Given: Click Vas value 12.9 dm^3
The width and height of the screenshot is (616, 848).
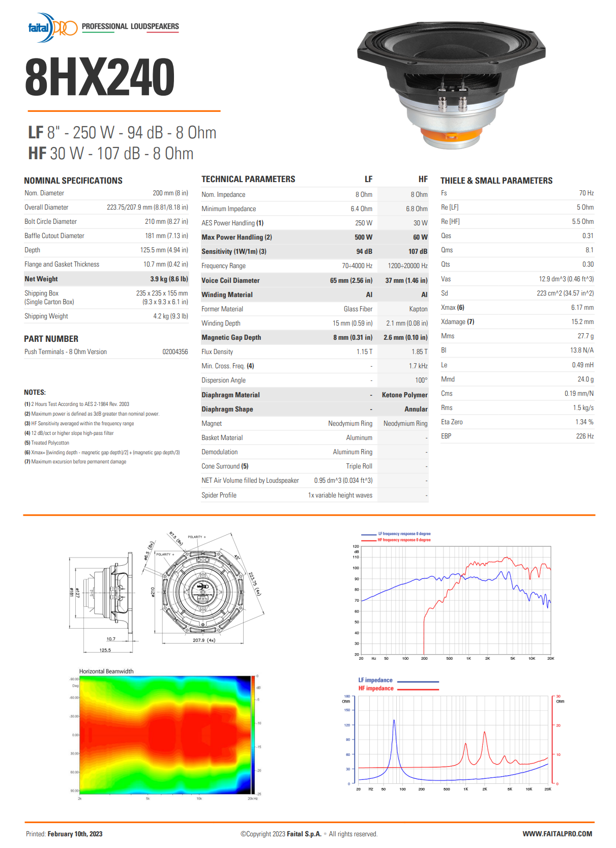Looking at the screenshot, I should 567,279.
